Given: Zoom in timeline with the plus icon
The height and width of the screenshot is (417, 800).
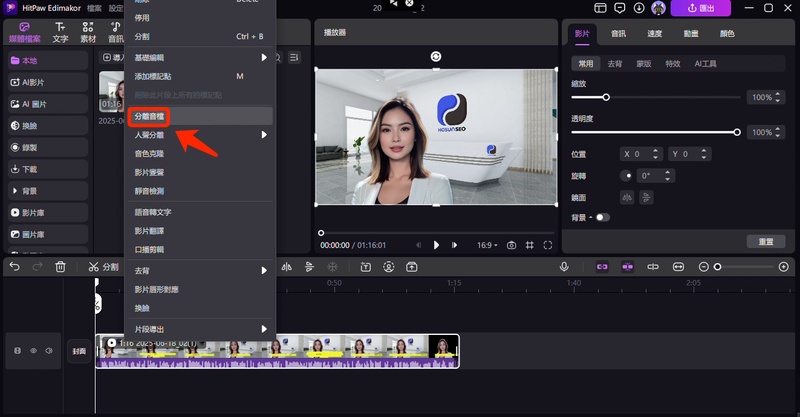Looking at the screenshot, I should click(x=782, y=267).
